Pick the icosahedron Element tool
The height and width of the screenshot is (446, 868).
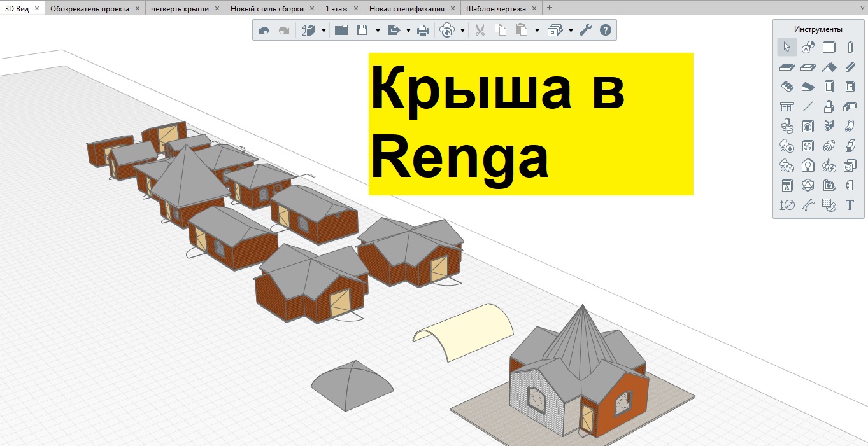[808, 185]
